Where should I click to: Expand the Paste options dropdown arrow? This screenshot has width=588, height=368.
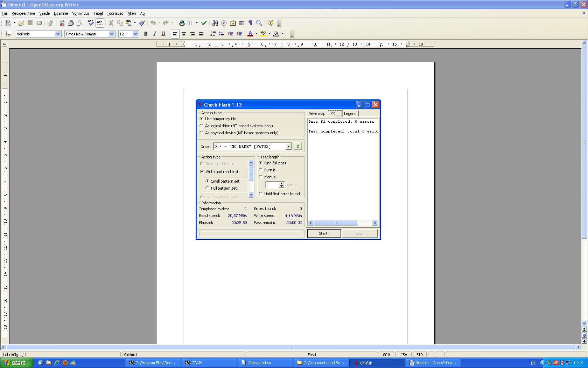click(x=135, y=23)
